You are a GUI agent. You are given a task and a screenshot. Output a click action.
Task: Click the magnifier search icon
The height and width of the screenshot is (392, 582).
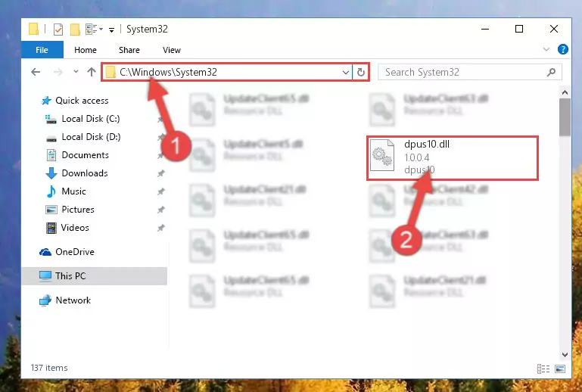point(551,72)
